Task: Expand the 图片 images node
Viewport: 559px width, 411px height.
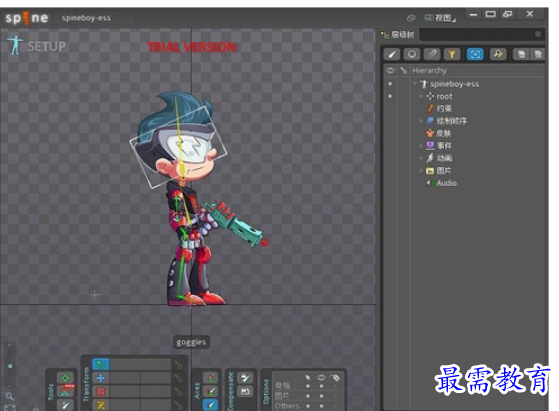Action: tap(421, 170)
